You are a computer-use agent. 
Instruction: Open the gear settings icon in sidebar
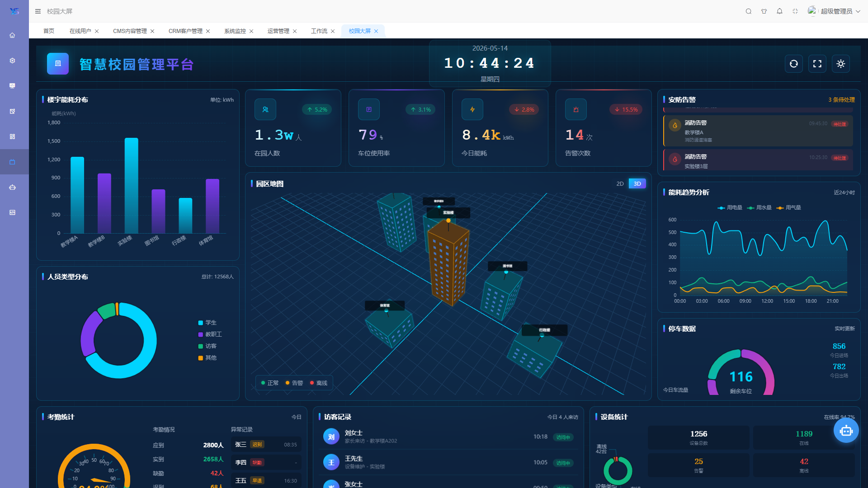[x=12, y=61]
